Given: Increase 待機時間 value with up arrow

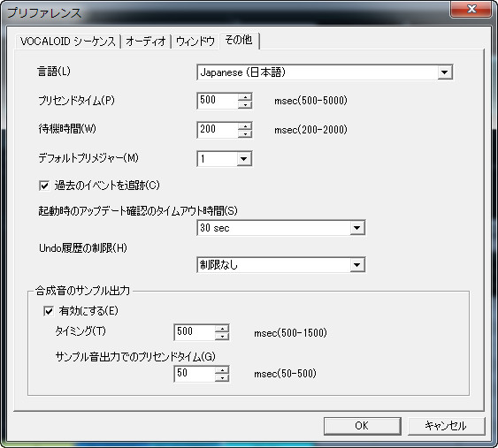Looking at the screenshot, I should pos(245,126).
